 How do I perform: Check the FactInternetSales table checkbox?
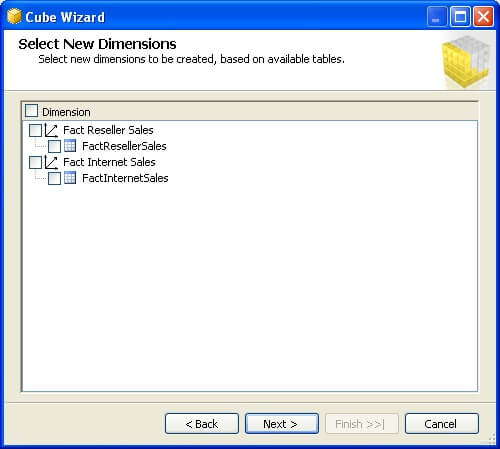(x=54, y=178)
